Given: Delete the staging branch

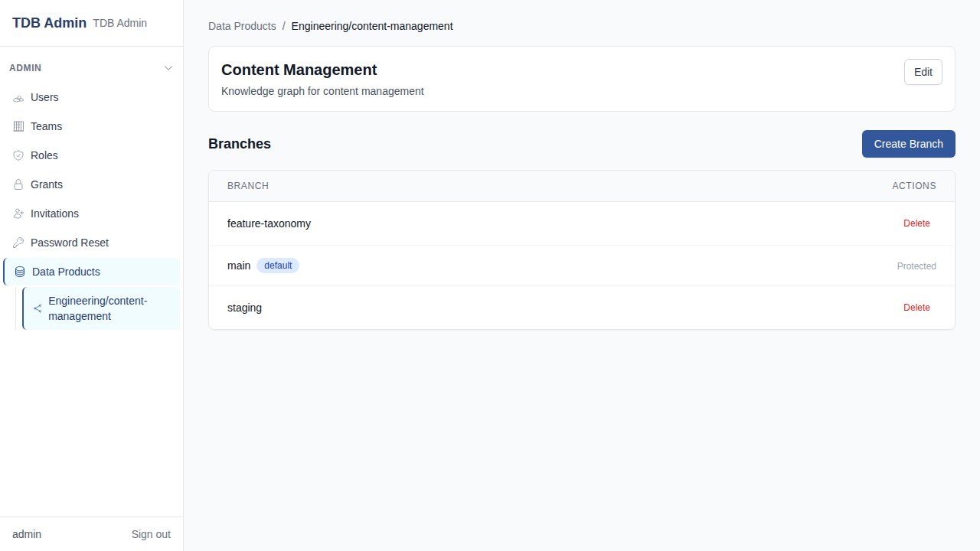Looking at the screenshot, I should [916, 308].
